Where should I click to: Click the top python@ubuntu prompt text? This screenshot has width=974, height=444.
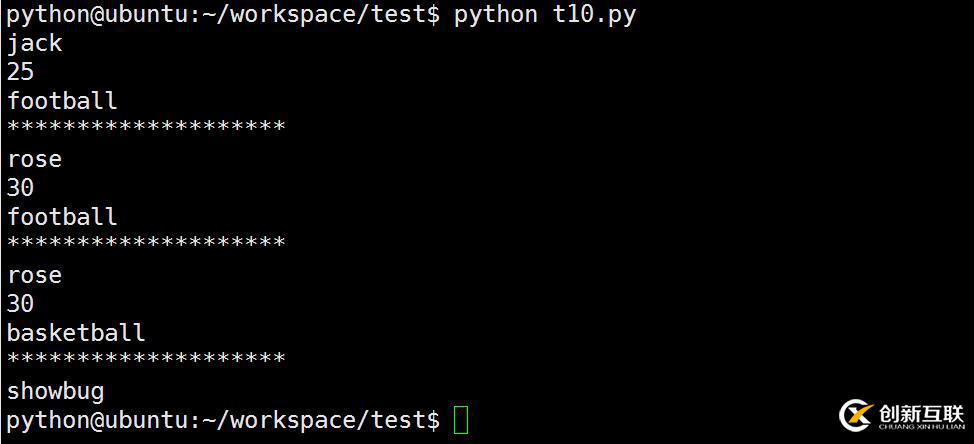coord(222,15)
